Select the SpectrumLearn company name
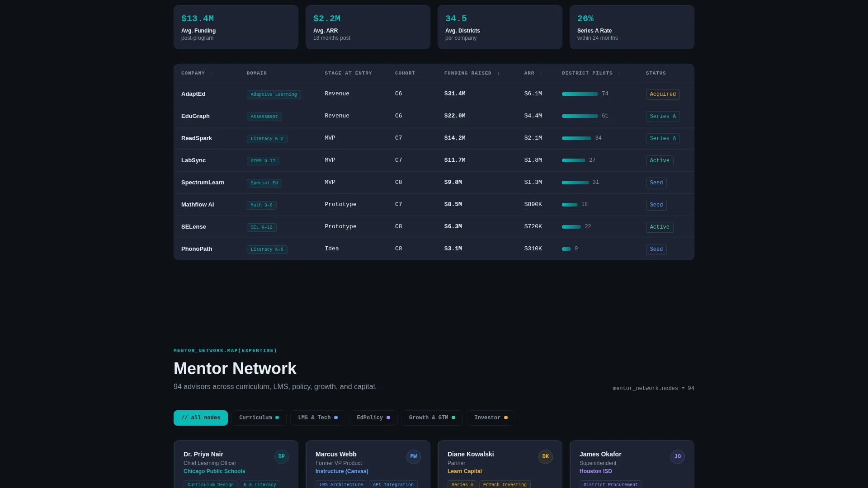Viewport: 868px width, 488px height. tap(203, 183)
